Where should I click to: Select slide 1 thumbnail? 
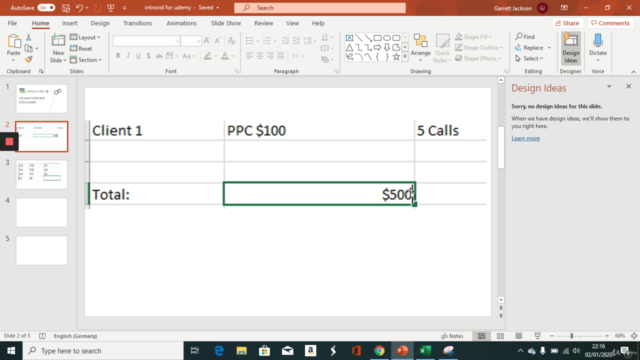pyautogui.click(x=42, y=98)
